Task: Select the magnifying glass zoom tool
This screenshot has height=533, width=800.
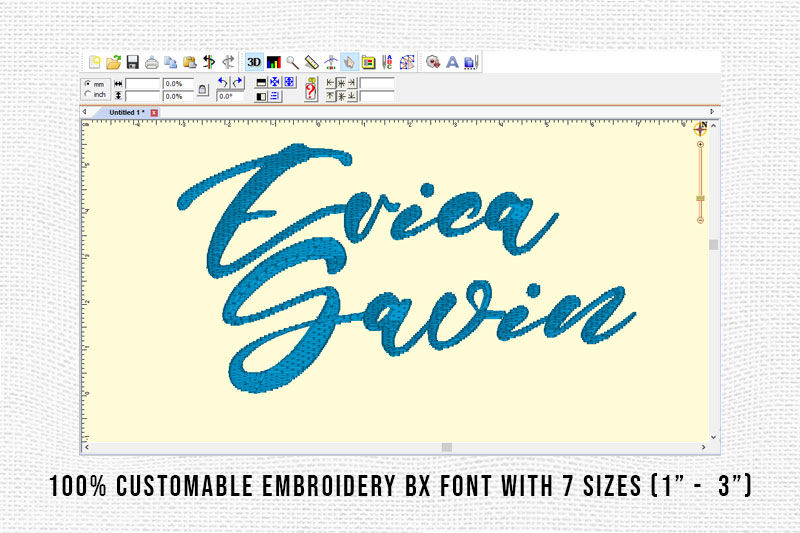Action: pyautogui.click(x=292, y=63)
